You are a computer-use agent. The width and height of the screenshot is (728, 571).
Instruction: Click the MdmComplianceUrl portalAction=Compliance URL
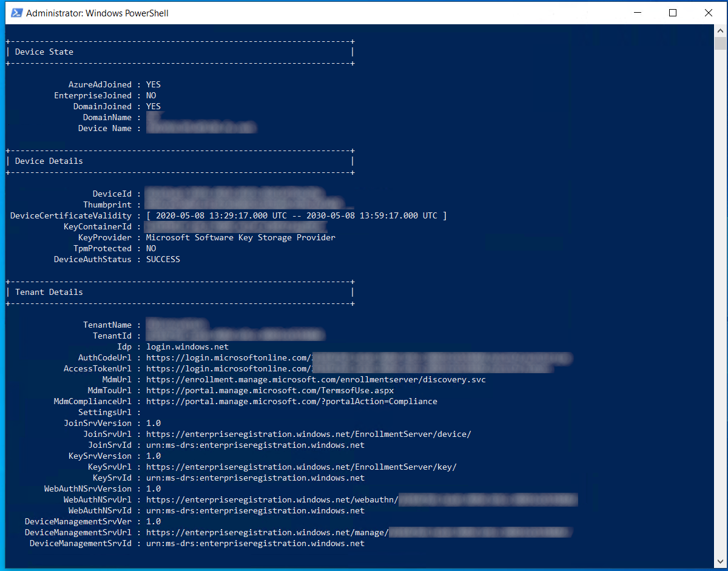[291, 402]
